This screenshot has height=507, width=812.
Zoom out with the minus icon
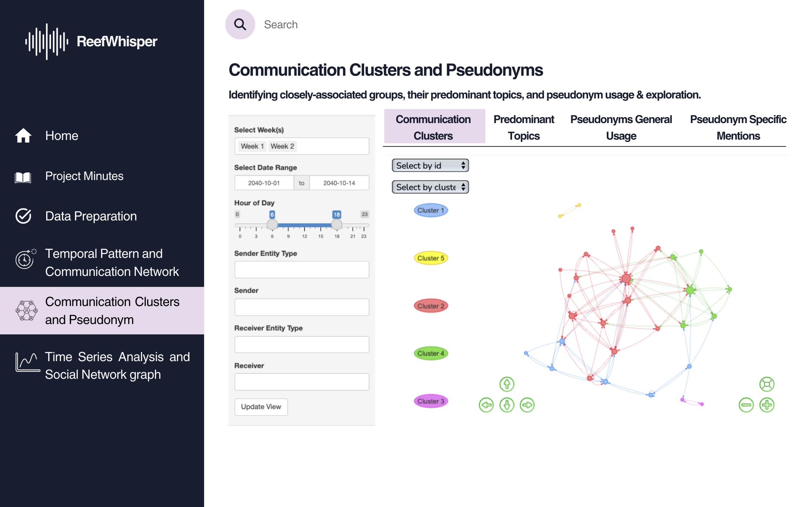[x=746, y=405]
